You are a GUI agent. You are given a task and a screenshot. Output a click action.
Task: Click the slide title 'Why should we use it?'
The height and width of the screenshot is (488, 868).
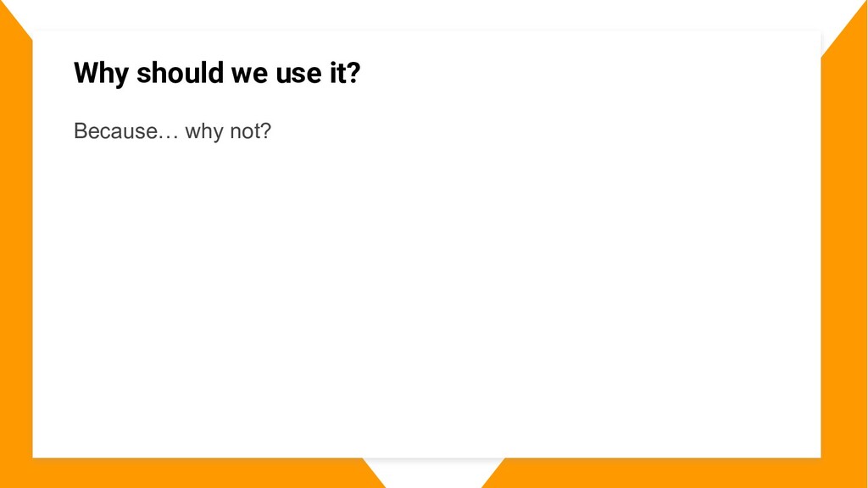pyautogui.click(x=216, y=73)
